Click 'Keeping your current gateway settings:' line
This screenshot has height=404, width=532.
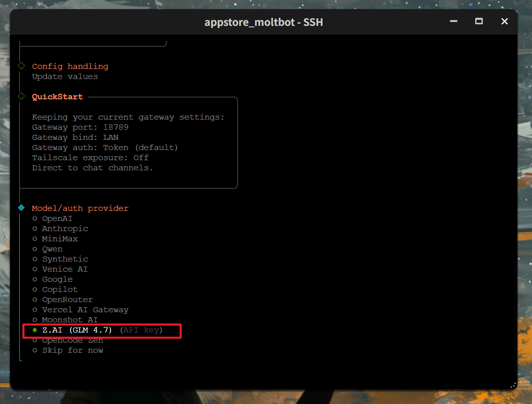click(128, 118)
